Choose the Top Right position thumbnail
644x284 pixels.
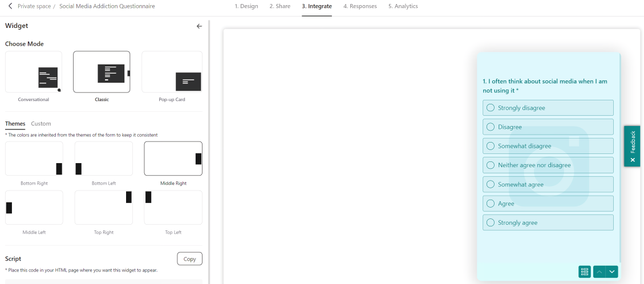coord(103,208)
